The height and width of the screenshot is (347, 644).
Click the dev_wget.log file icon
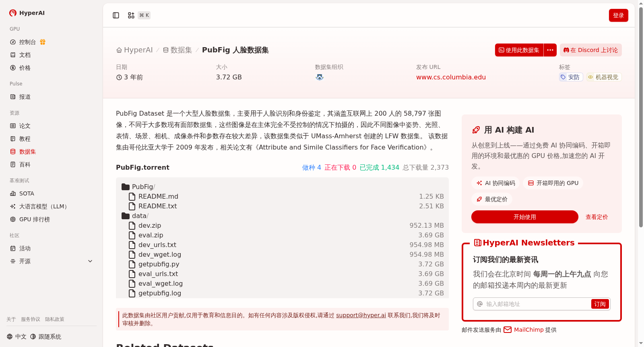[132, 254]
